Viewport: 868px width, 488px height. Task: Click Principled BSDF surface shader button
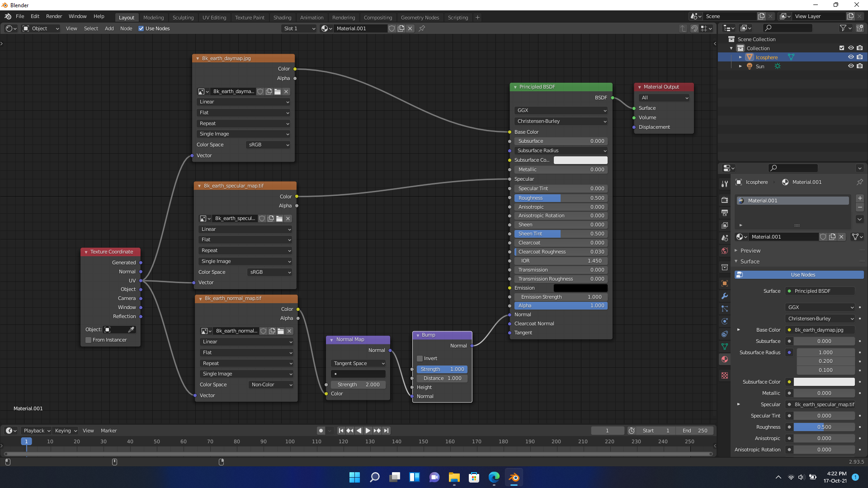click(x=821, y=291)
